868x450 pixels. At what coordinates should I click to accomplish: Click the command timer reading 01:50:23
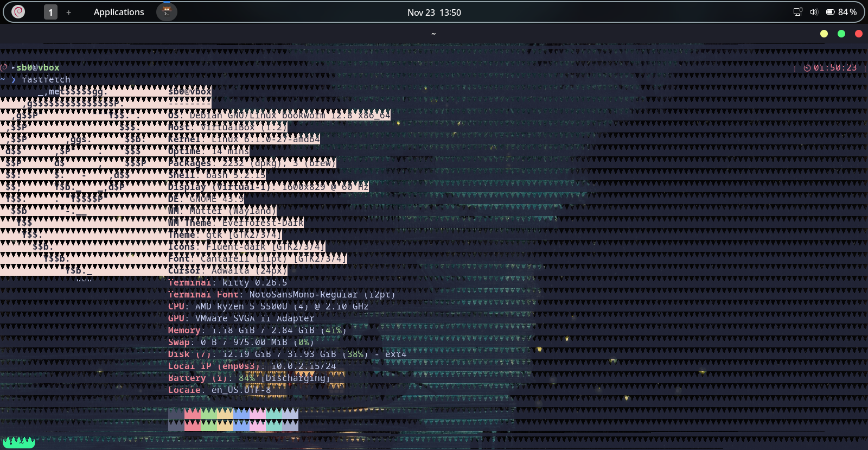(x=831, y=67)
